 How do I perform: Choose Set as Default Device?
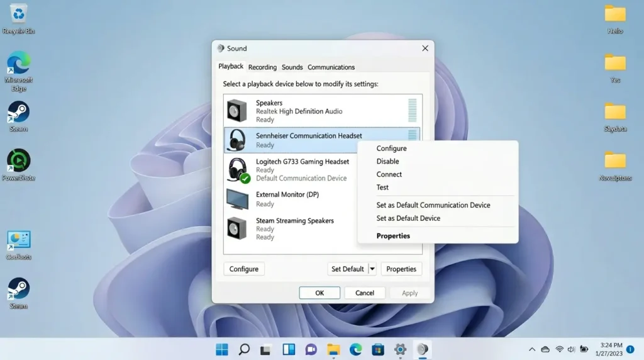click(408, 218)
